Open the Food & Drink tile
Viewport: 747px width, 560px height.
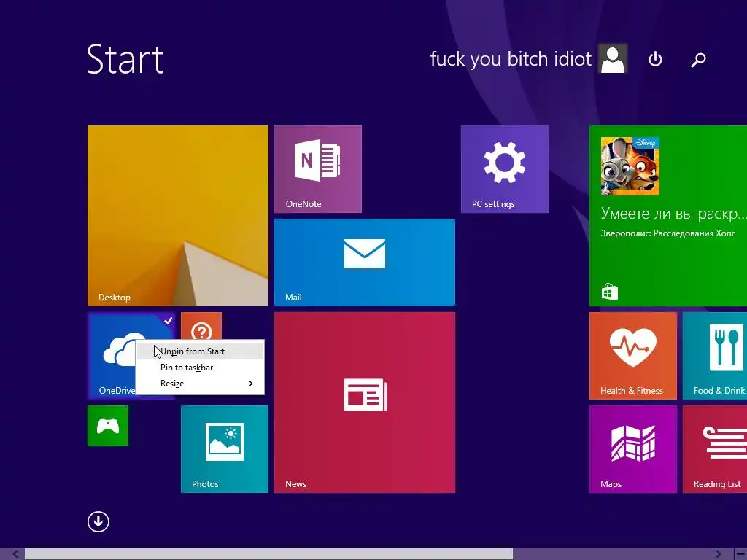pos(715,356)
